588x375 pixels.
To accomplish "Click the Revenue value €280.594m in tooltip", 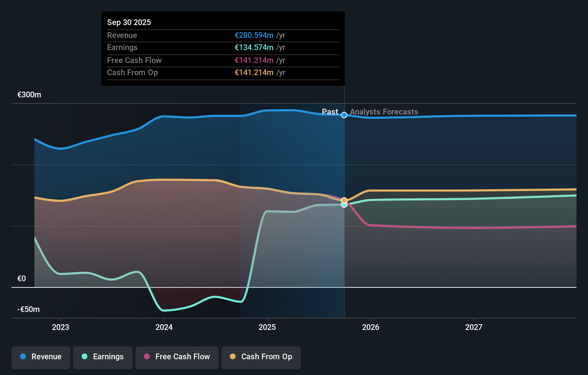I will coord(254,35).
